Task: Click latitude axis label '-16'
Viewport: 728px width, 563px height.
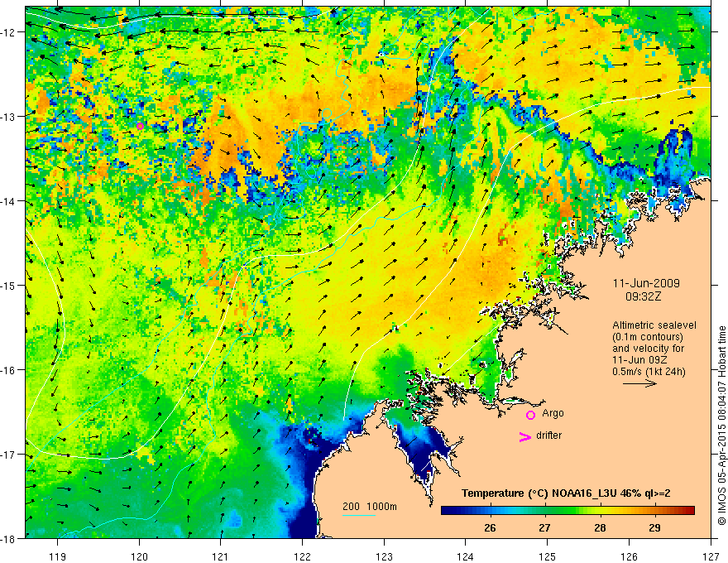Action: click(x=9, y=370)
